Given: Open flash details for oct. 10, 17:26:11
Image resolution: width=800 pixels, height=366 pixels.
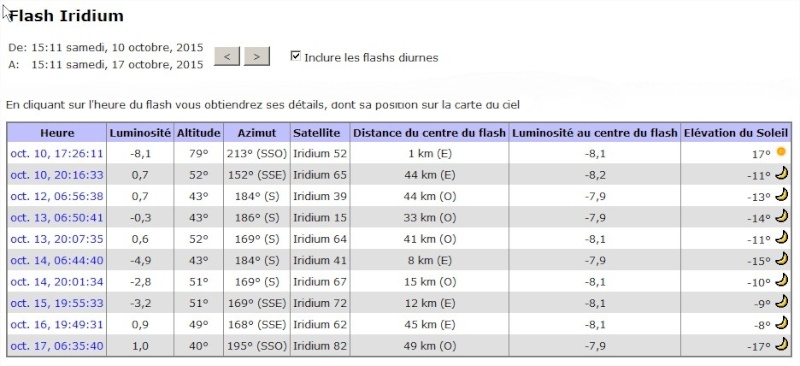Looking at the screenshot, I should [57, 154].
